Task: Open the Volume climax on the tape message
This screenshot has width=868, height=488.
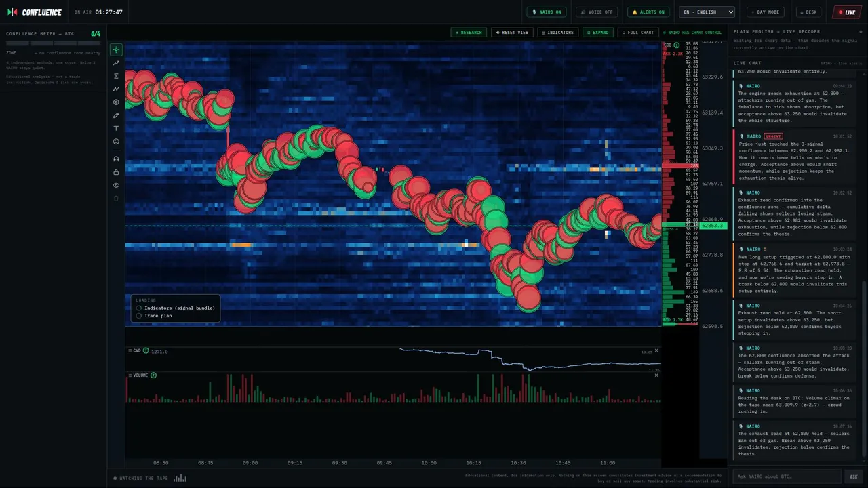Action: [x=794, y=401]
